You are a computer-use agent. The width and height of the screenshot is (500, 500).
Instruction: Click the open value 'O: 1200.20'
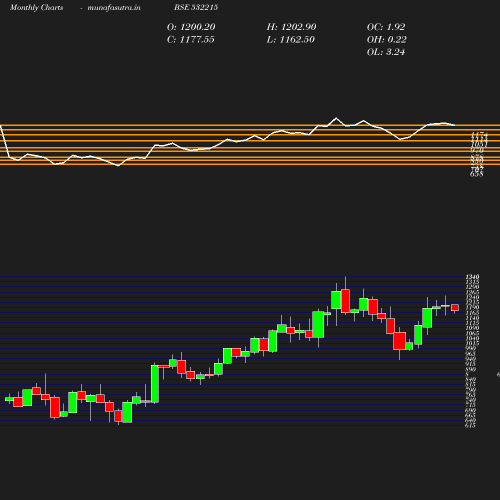191,27
